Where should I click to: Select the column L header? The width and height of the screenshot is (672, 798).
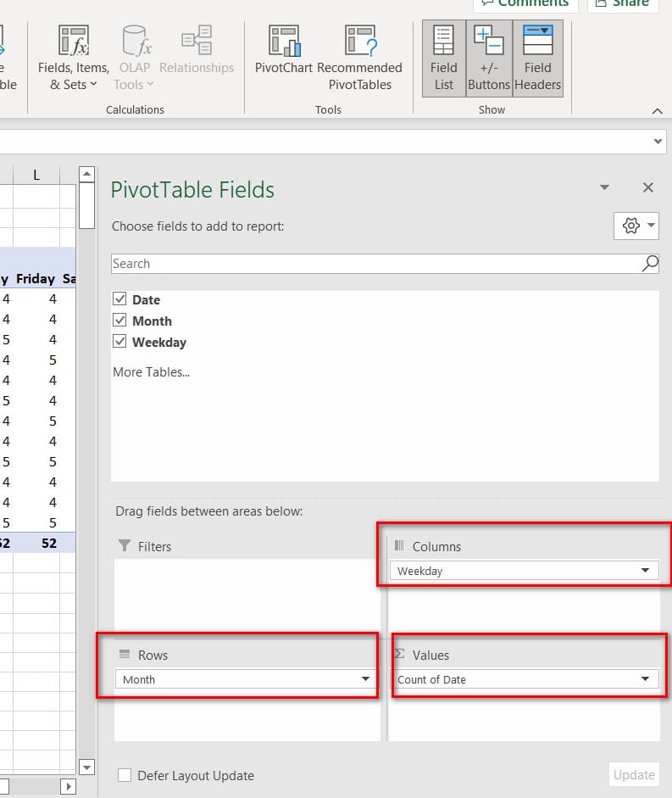click(36, 175)
